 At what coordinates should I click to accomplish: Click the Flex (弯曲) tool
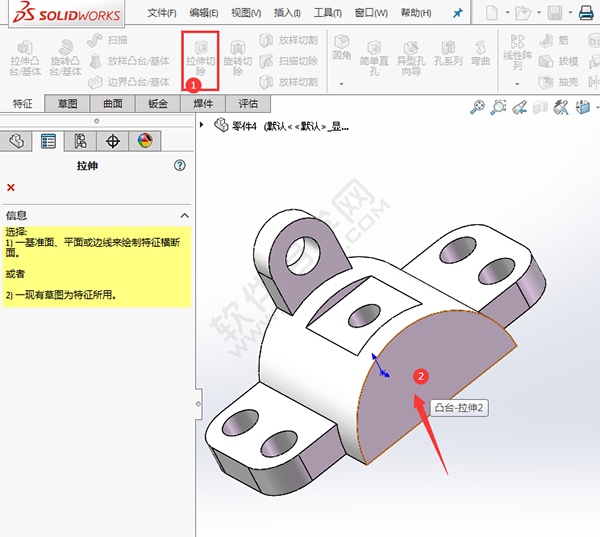pyautogui.click(x=480, y=54)
